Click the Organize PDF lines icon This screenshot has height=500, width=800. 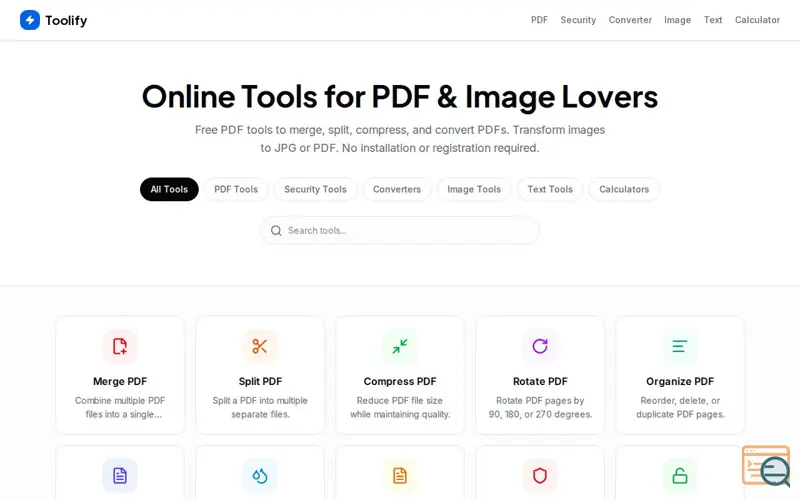(x=680, y=346)
